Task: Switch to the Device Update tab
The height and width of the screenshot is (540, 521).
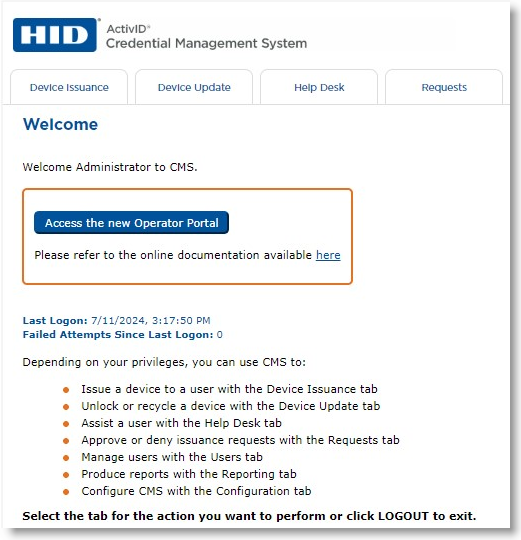Action: tap(194, 87)
